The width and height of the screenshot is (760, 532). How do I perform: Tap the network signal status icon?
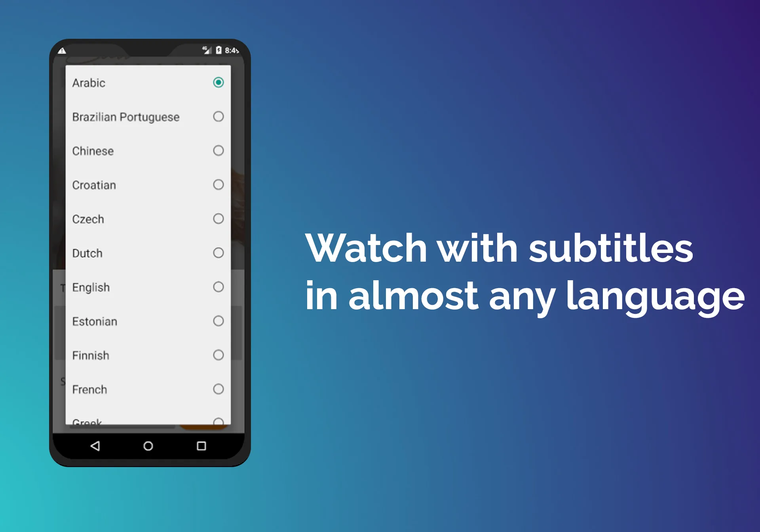coord(204,50)
